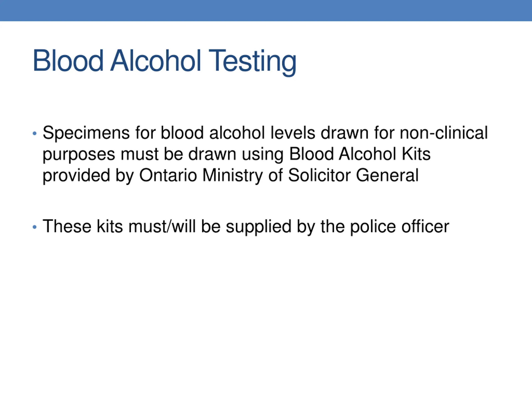Click the word 'Testing' in the title
The width and height of the screenshot is (532, 399).
tap(252, 61)
